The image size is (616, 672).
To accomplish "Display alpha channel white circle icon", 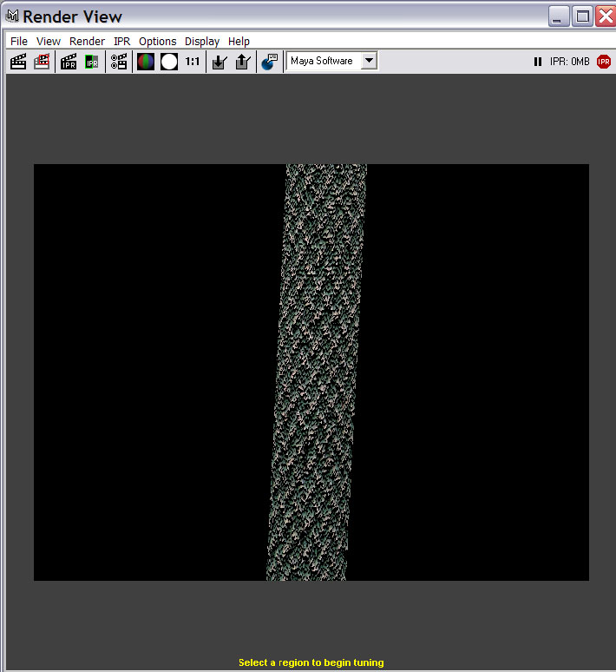I will (x=169, y=62).
